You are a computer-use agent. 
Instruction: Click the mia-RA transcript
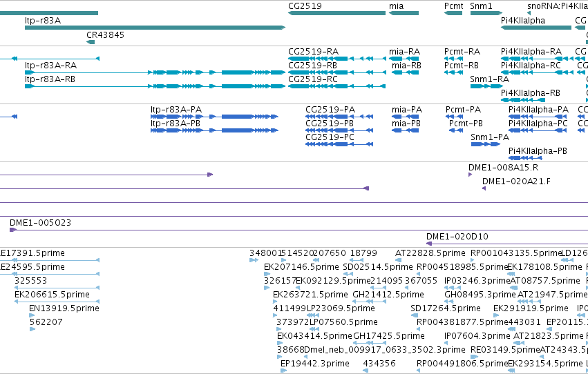pos(404,59)
